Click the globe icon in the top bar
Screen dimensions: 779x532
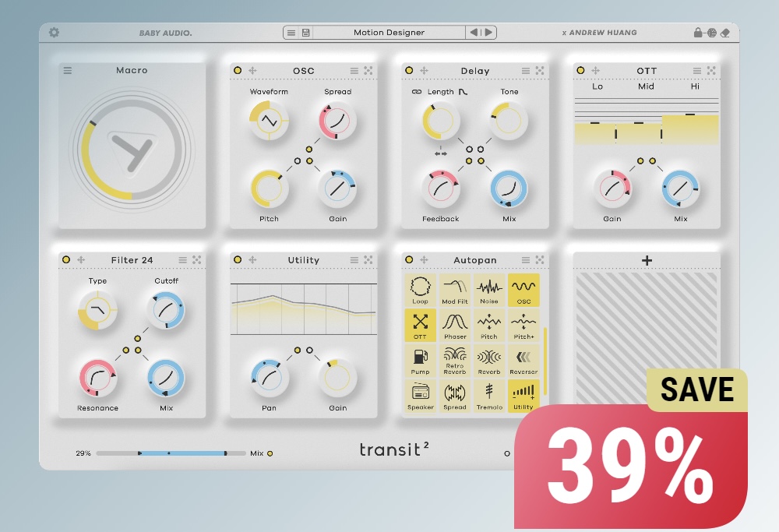[x=712, y=33]
